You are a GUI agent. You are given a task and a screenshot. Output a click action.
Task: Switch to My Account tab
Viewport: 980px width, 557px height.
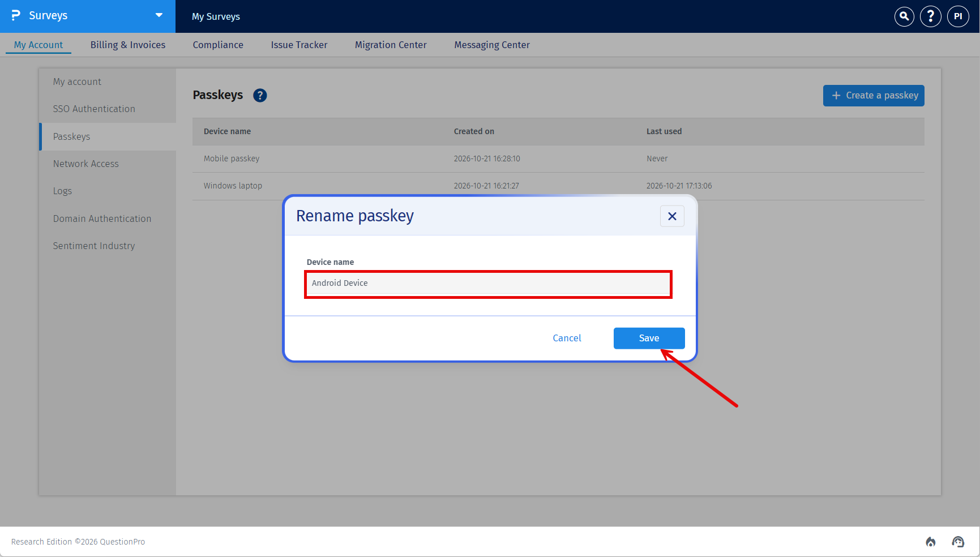click(x=38, y=45)
